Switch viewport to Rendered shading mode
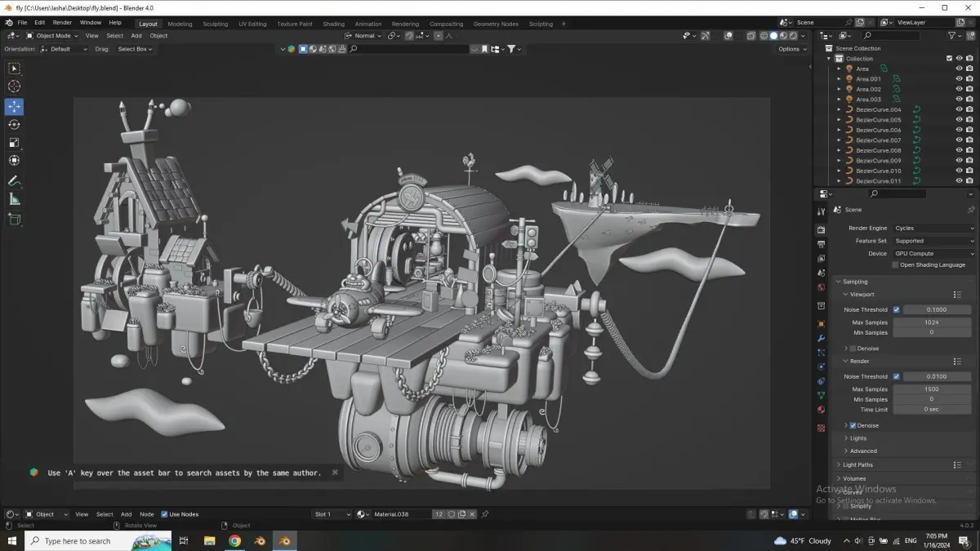Image resolution: width=980 pixels, height=551 pixels. pos(793,36)
